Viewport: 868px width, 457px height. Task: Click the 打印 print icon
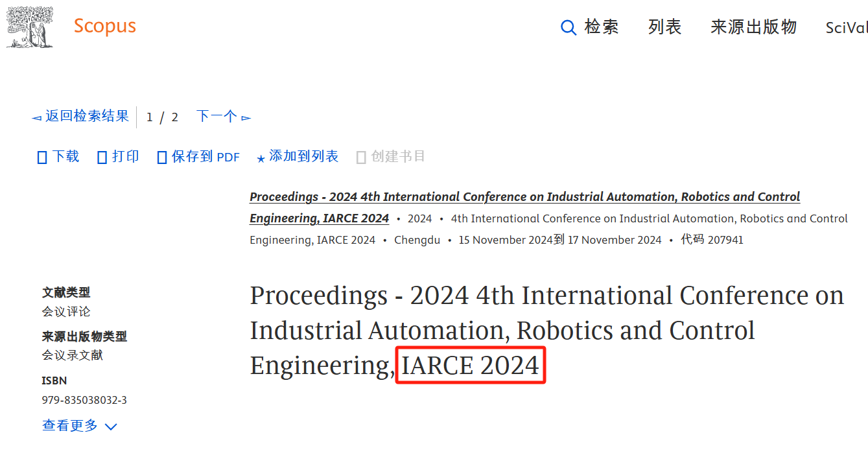[x=102, y=158]
